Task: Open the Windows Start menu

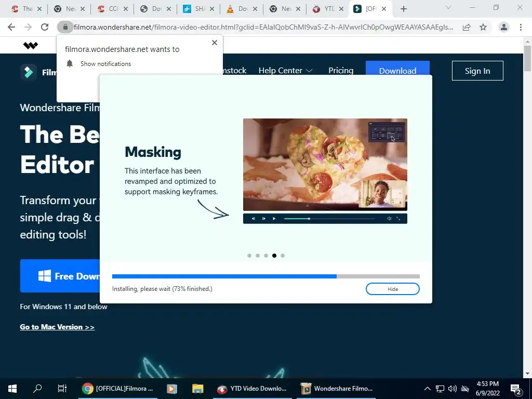Action: pyautogui.click(x=12, y=389)
